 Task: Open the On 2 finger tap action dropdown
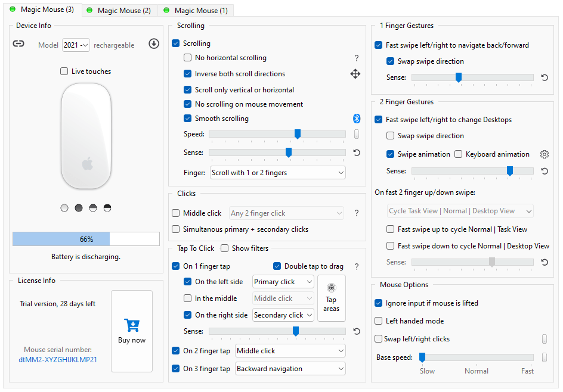(x=290, y=351)
